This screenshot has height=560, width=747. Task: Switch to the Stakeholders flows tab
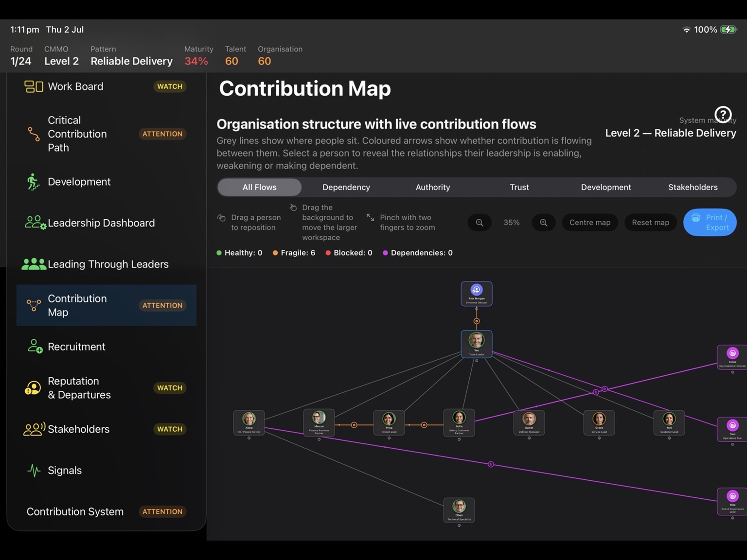tap(693, 187)
